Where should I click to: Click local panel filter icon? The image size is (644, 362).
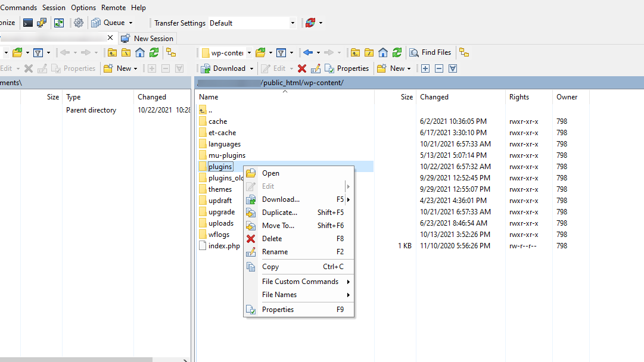pyautogui.click(x=38, y=52)
